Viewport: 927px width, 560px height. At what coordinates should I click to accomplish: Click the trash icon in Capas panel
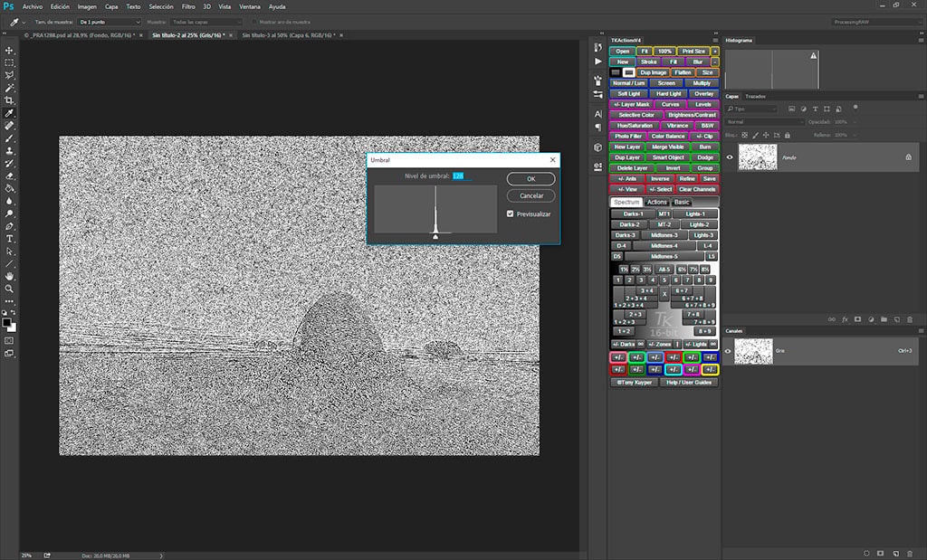(909, 319)
